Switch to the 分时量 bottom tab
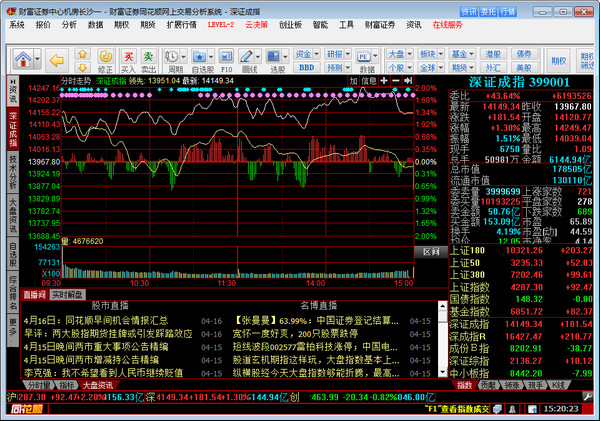Viewport: 600px width, 421px height. pos(39,385)
